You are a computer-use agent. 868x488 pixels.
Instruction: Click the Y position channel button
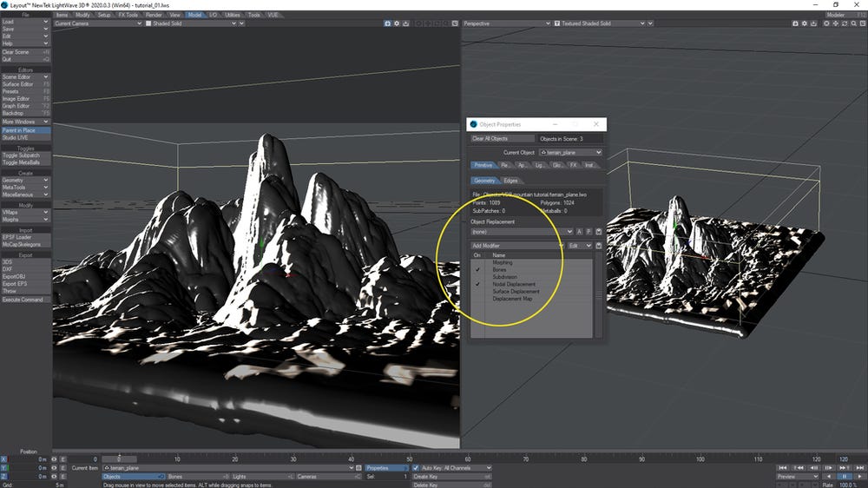(x=3, y=467)
